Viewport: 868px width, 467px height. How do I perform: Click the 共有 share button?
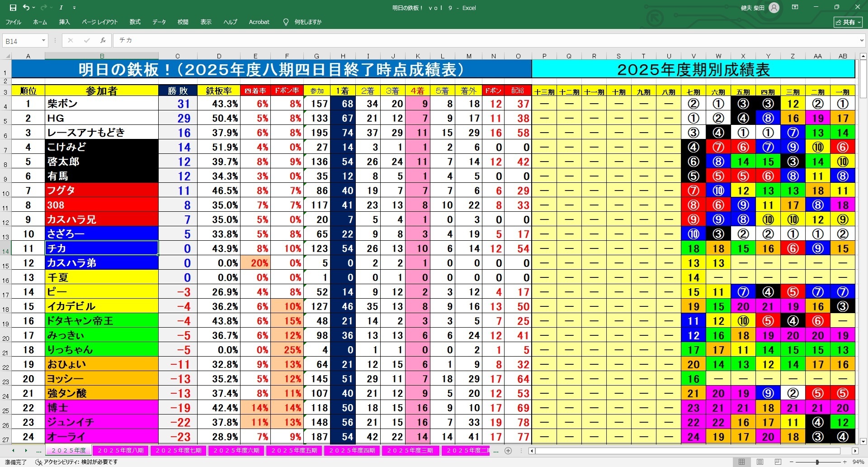click(848, 22)
